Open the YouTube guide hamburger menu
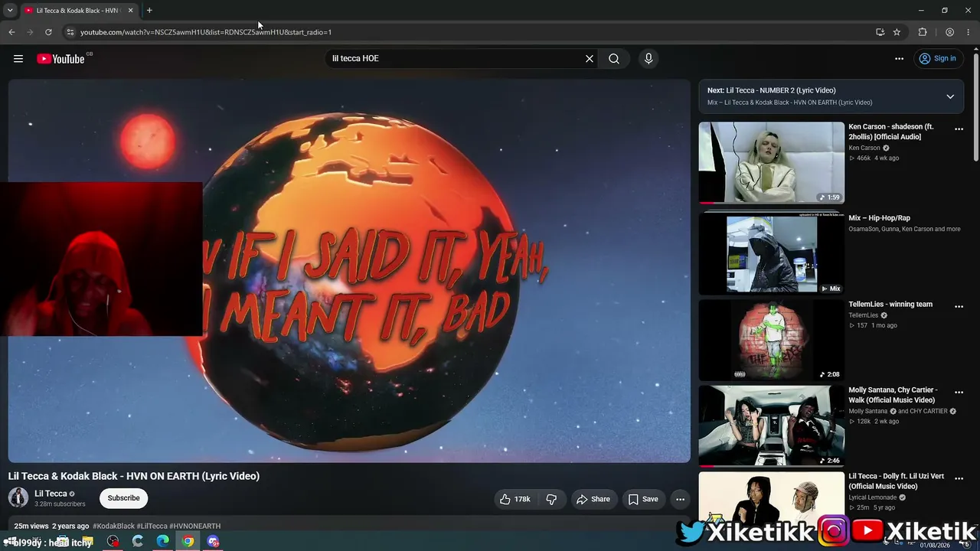Image resolution: width=980 pixels, height=551 pixels. (18, 59)
